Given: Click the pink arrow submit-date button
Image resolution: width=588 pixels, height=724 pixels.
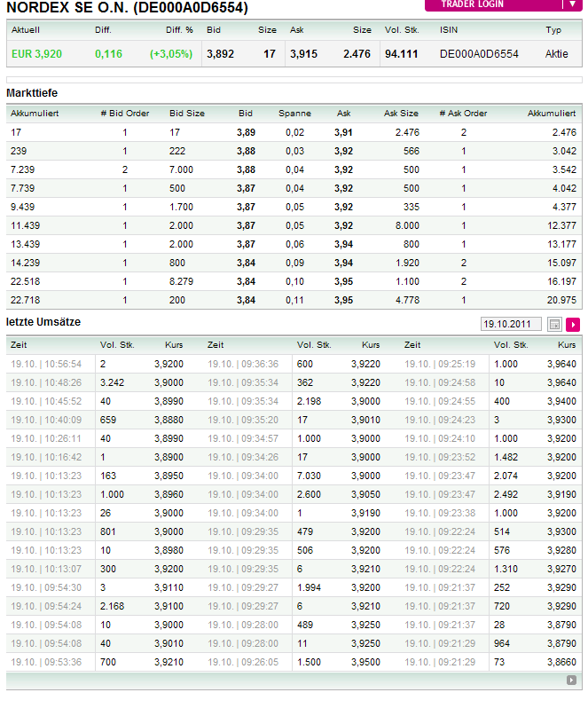Looking at the screenshot, I should point(573,325).
